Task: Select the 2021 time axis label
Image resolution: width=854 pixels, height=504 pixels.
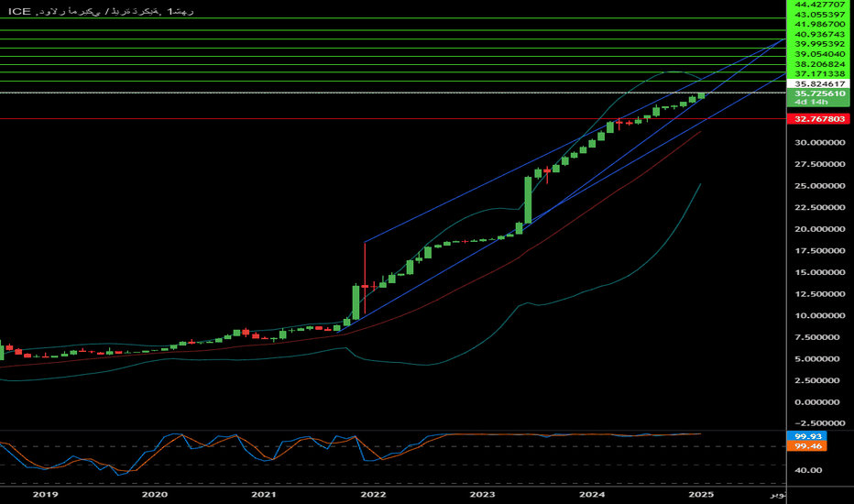Action: (x=264, y=495)
